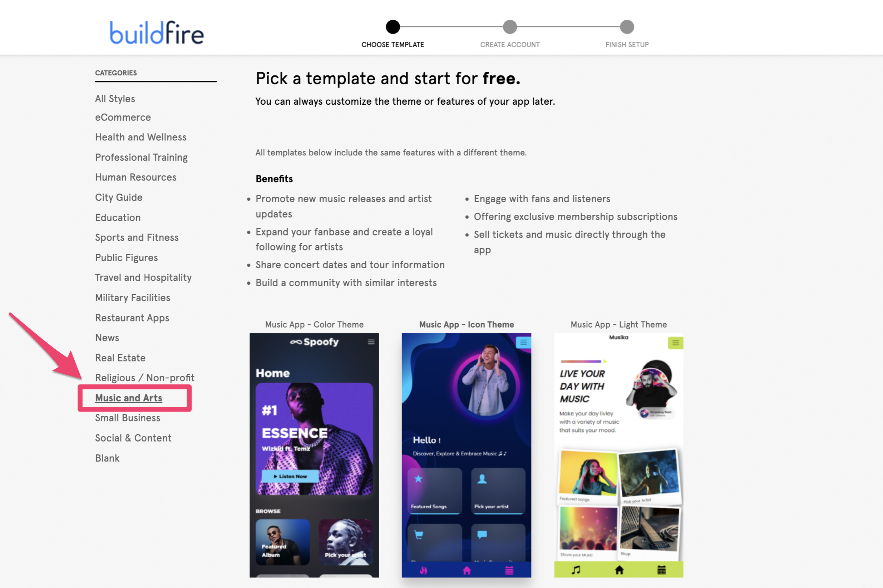Image resolution: width=883 pixels, height=588 pixels.
Task: Click the Featured Songs tile in Icon Theme
Action: [x=435, y=490]
